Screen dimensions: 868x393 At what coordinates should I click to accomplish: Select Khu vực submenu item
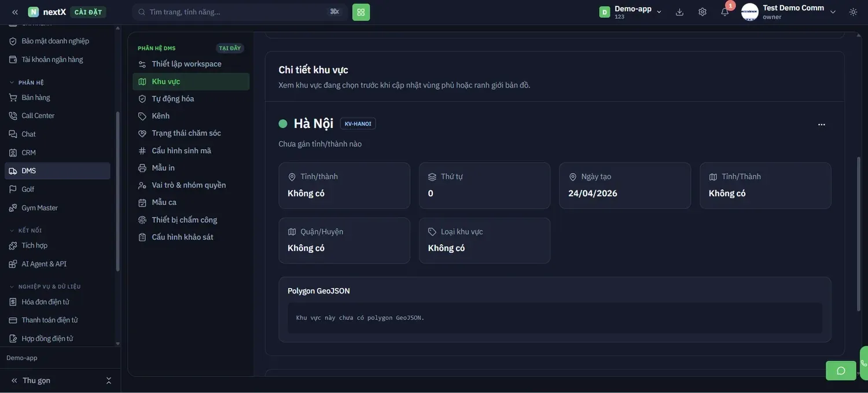click(191, 82)
